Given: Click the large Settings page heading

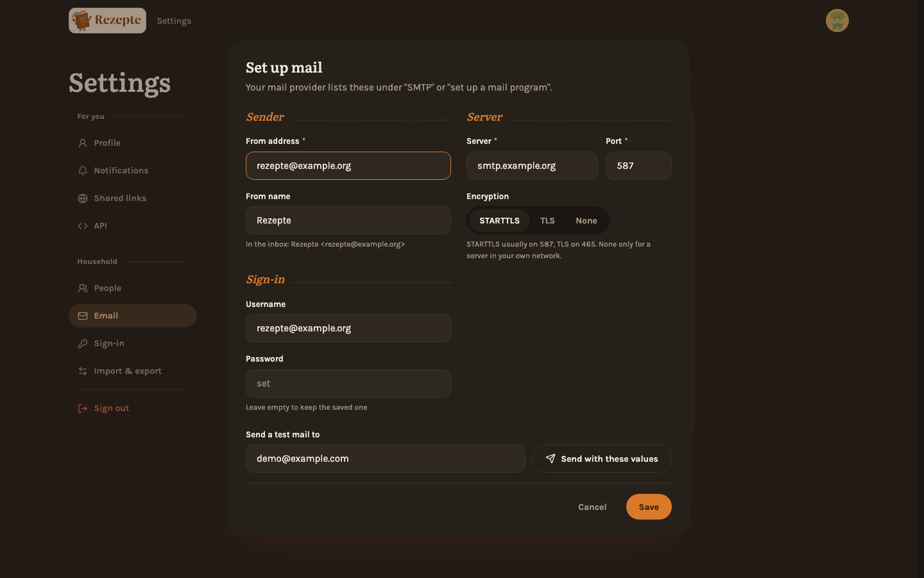Looking at the screenshot, I should click(x=120, y=83).
